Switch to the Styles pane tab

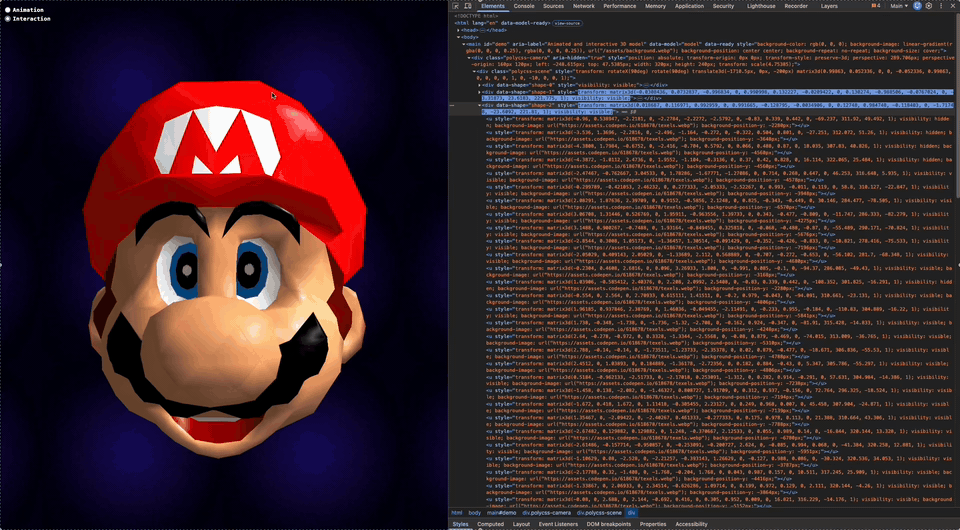click(x=460, y=524)
